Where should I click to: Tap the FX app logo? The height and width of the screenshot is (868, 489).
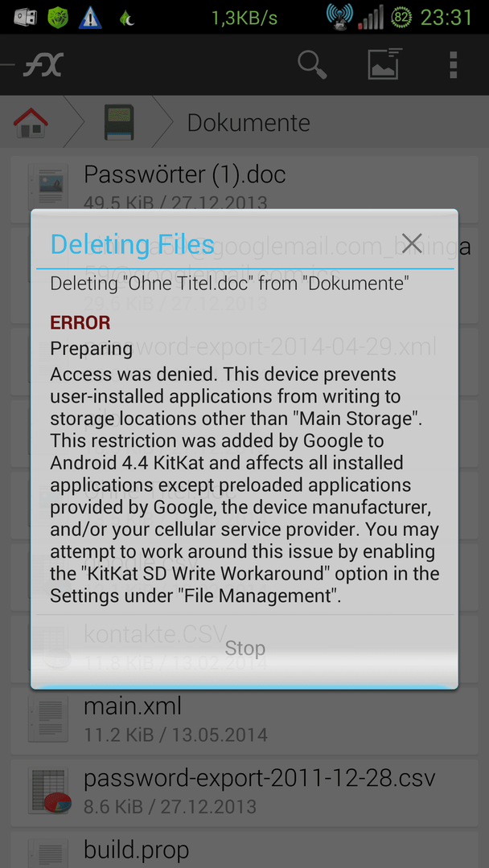43,65
